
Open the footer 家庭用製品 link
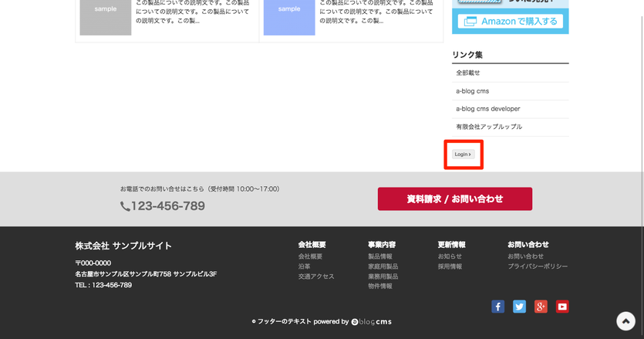[x=383, y=266]
